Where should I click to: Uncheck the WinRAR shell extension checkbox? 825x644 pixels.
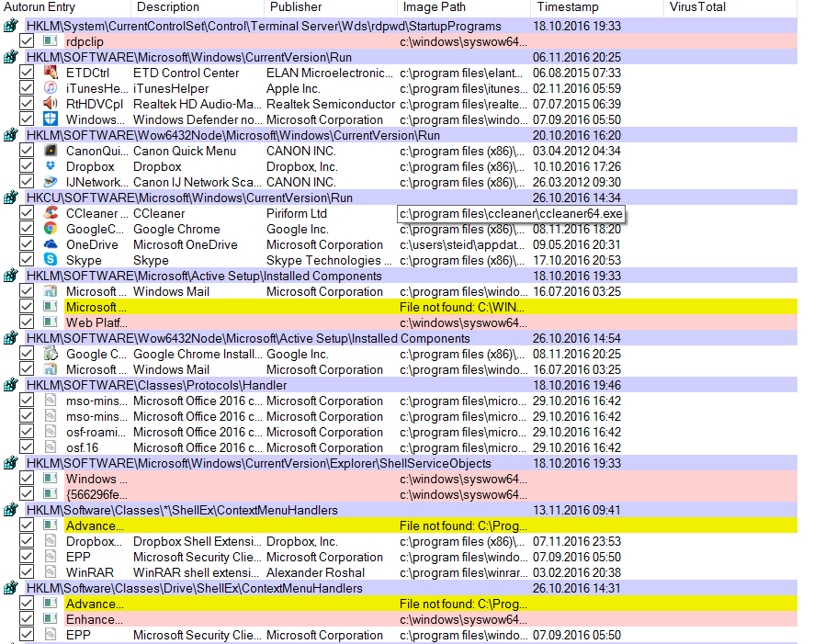pos(27,572)
